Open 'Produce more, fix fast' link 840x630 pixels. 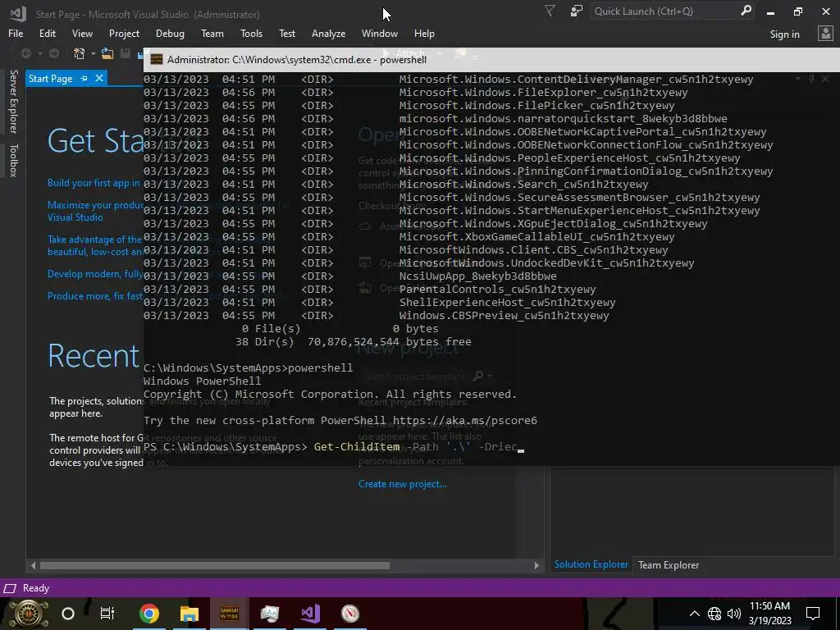(x=95, y=295)
